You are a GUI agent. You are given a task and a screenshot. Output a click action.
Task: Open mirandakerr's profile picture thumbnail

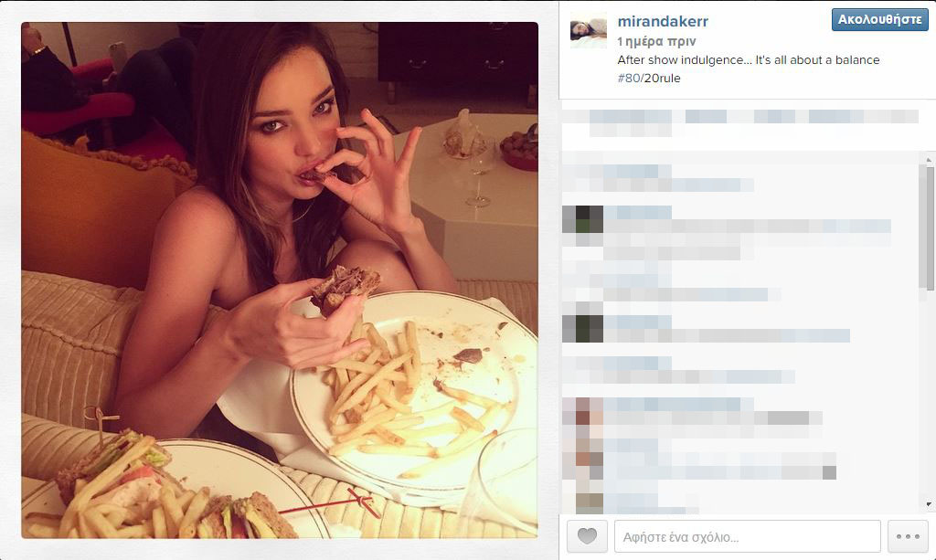(x=589, y=30)
